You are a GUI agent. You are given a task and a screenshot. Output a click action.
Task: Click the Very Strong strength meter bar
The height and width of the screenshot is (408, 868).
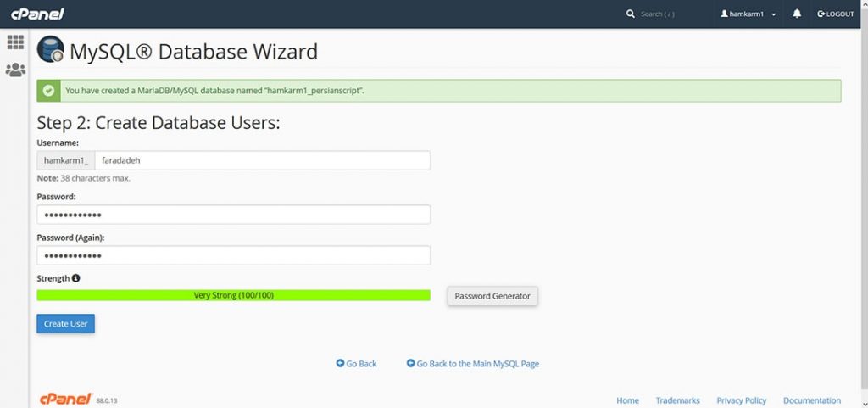[234, 296]
